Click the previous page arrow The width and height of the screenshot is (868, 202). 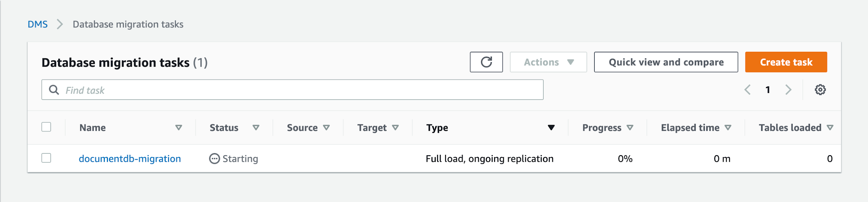coord(748,90)
